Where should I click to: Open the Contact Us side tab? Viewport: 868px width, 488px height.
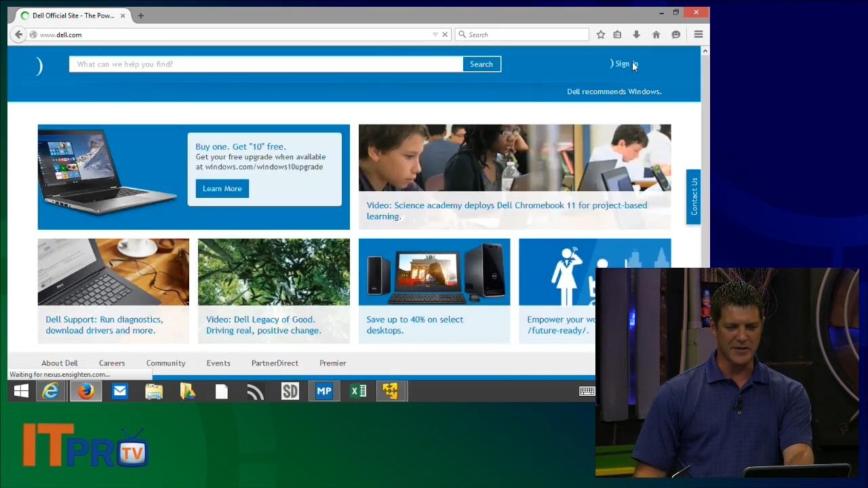[x=693, y=197]
